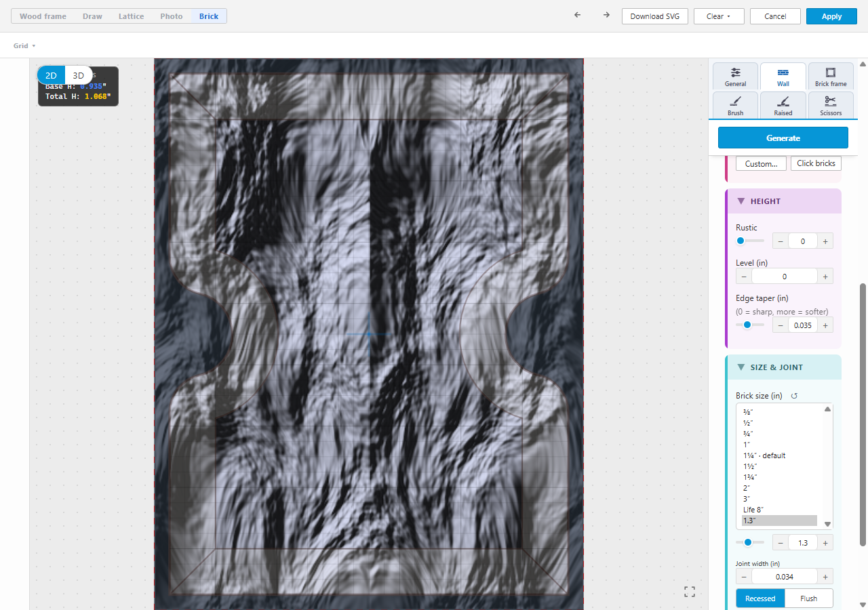Viewport: 868px width, 610px height.
Task: Click the Joint width input field
Action: 785,577
